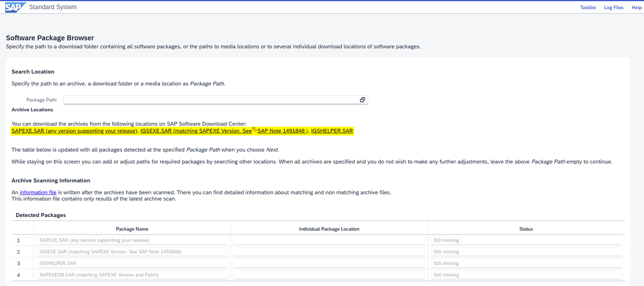Click the Still missing status of IGSEXE.SAR
The image size is (644, 286).
click(x=526, y=252)
